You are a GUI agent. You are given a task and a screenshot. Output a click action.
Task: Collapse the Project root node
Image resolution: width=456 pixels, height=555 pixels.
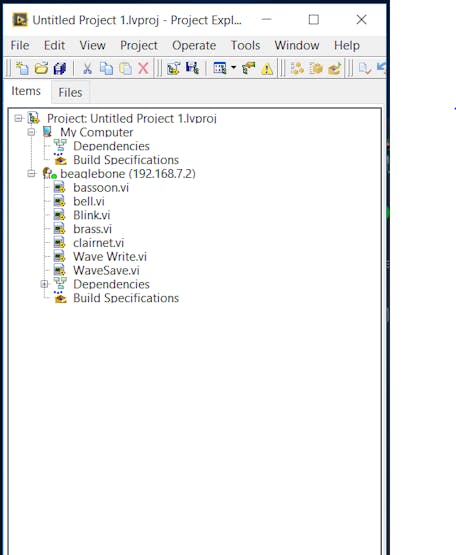point(18,118)
